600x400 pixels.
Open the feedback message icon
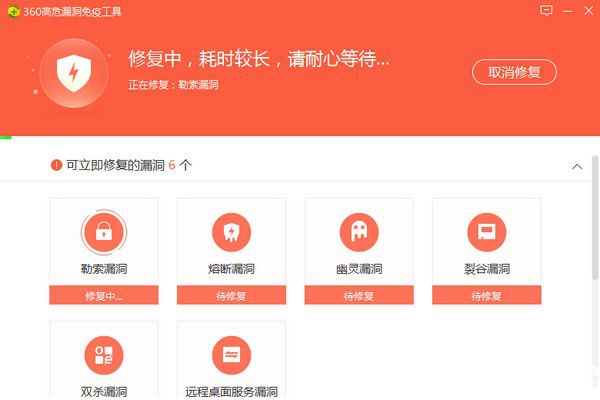pyautogui.click(x=546, y=10)
